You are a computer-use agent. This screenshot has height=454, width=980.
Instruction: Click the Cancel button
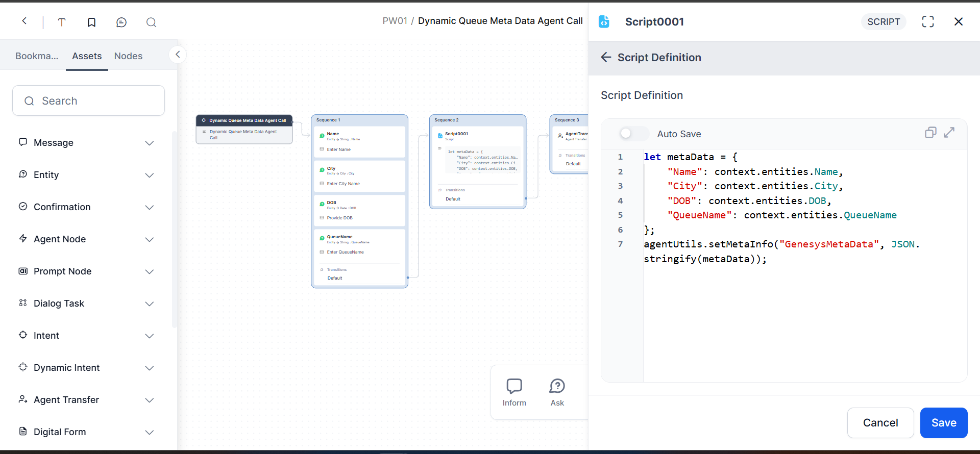pos(880,422)
